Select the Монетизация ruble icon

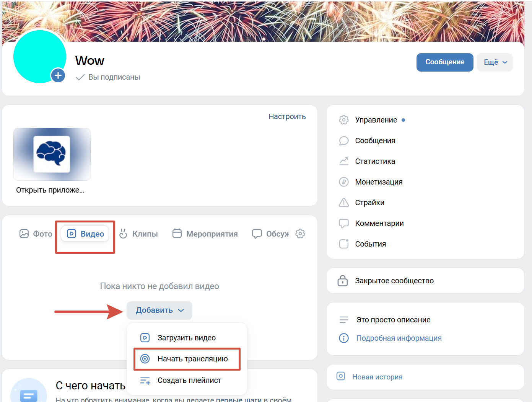click(344, 182)
